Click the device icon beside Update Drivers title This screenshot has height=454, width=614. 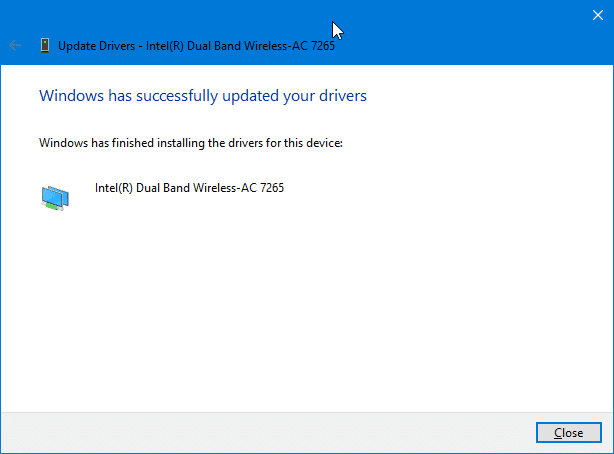click(45, 45)
